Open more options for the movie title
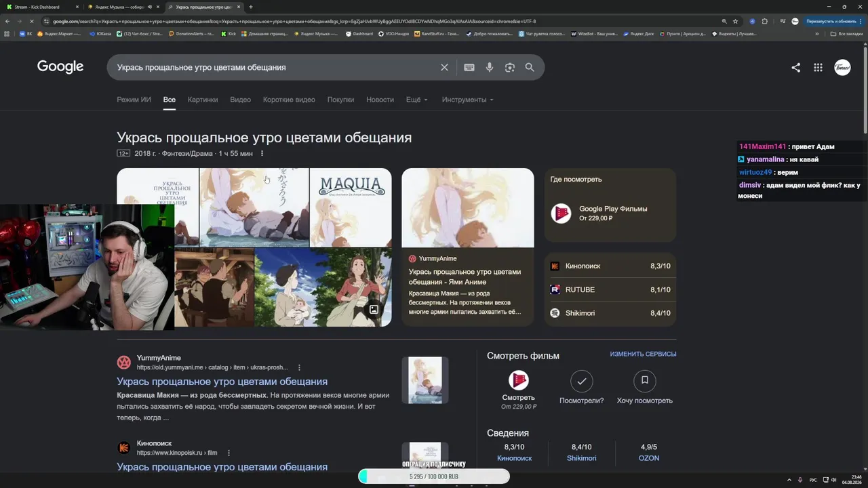 click(262, 153)
